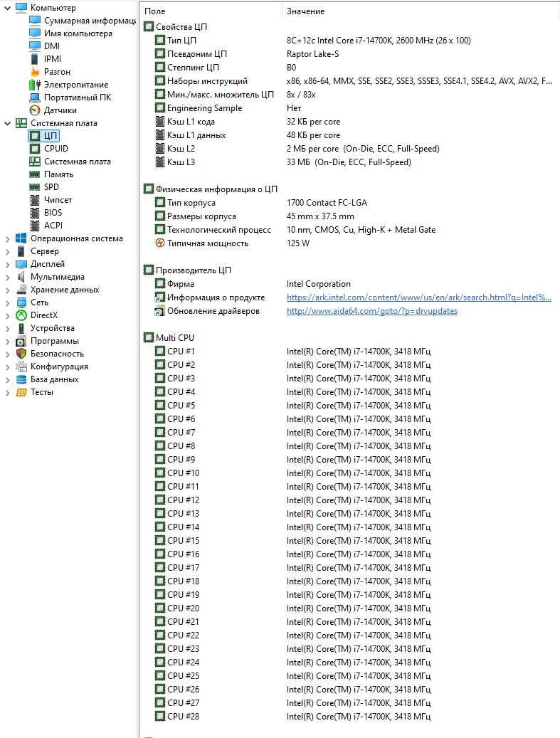Select the Псевдоним ЦП row
This screenshot has width=560, height=738.
click(x=351, y=54)
